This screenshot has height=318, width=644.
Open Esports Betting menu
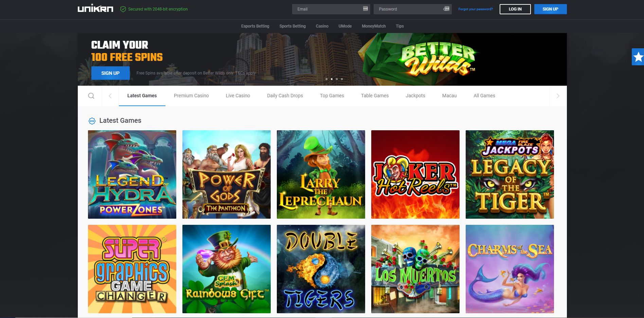pos(255,26)
